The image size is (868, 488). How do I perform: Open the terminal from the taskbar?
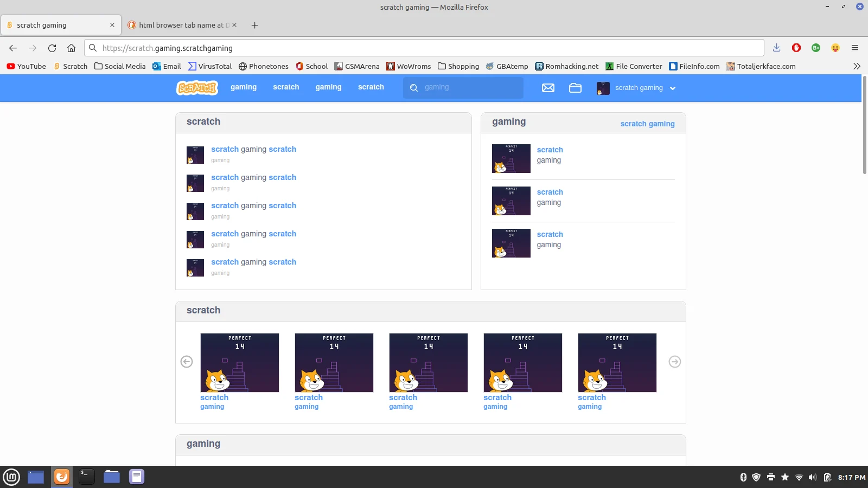pos(87,477)
